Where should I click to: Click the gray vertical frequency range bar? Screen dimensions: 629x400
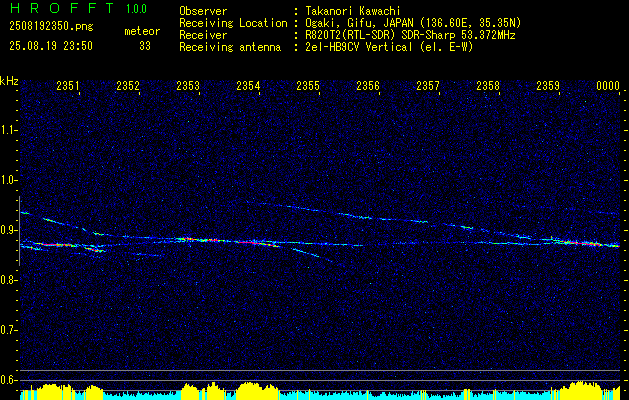(x=19, y=231)
